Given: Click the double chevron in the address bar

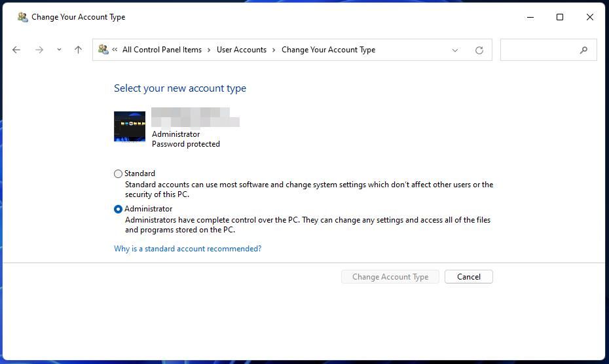Looking at the screenshot, I should (115, 49).
